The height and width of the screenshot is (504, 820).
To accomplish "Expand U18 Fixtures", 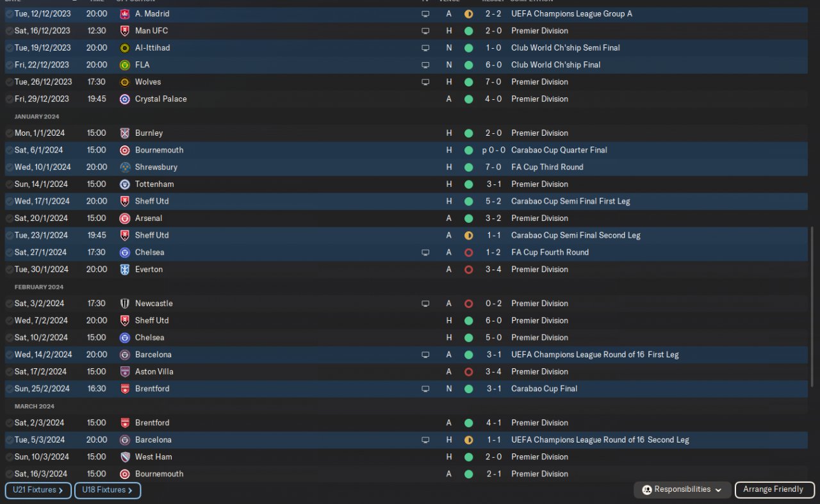I will [x=107, y=491].
